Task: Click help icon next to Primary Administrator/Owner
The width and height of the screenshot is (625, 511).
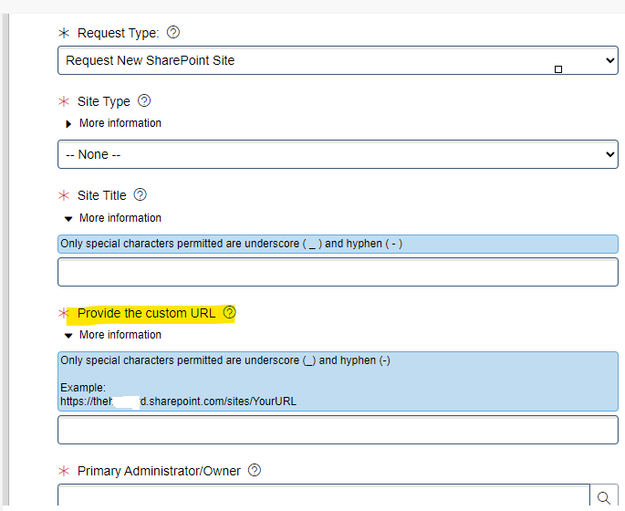Action: click(x=254, y=470)
